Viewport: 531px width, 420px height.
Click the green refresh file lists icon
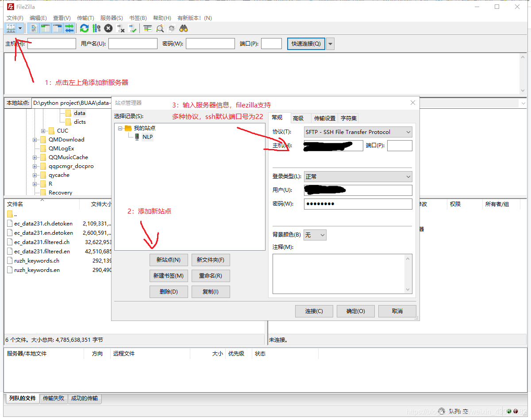tap(84, 28)
